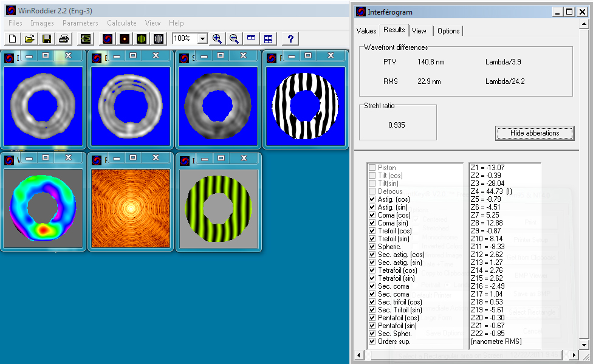Screen dimensions: 593x364
Task: Uncheck the Coma (sin) checkbox
Action: (372, 223)
